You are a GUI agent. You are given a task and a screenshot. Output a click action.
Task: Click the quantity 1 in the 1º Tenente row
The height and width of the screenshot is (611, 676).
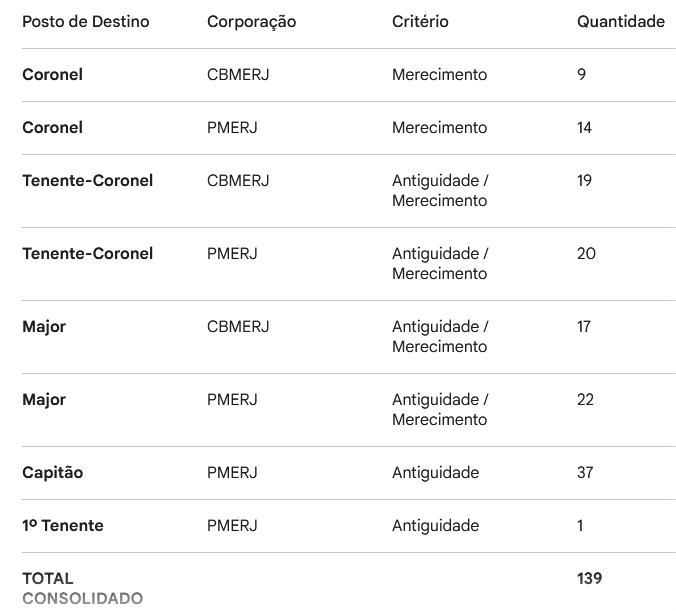click(580, 525)
